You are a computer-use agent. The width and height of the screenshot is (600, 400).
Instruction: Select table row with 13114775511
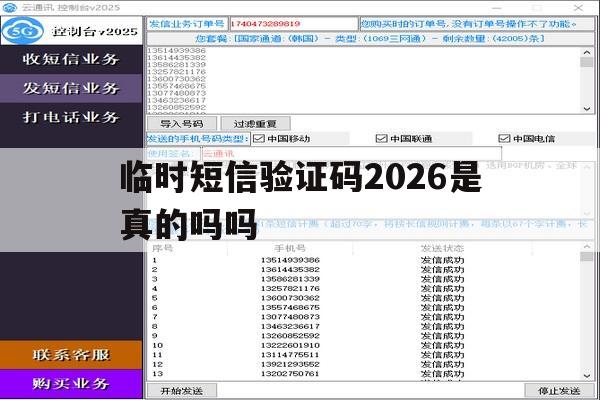click(364, 355)
